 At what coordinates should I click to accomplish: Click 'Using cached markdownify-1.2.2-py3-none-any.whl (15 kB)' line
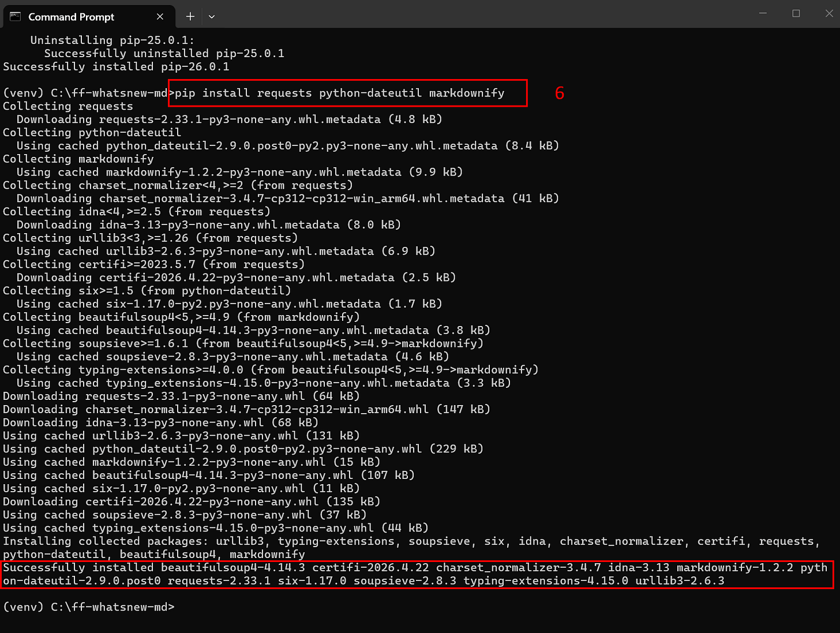(192, 462)
